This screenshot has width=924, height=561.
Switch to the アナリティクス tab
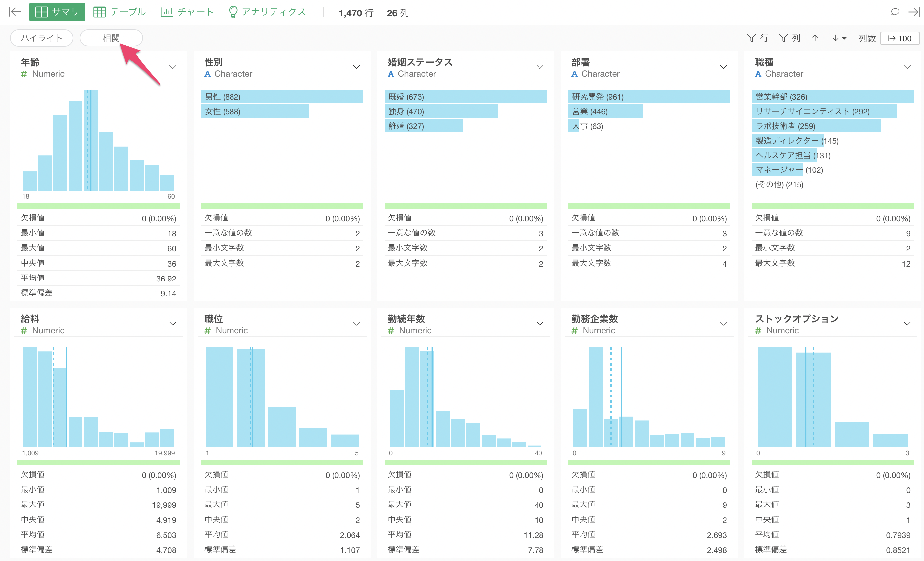(267, 12)
